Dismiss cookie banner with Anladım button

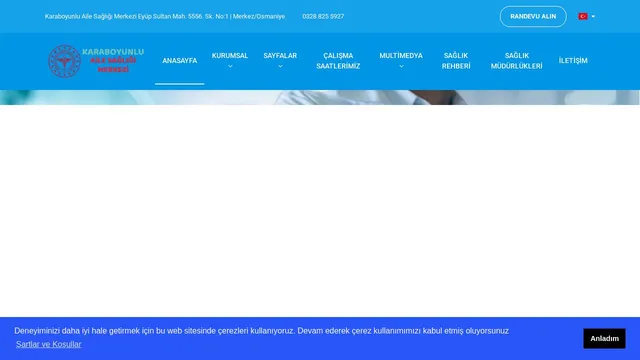604,338
